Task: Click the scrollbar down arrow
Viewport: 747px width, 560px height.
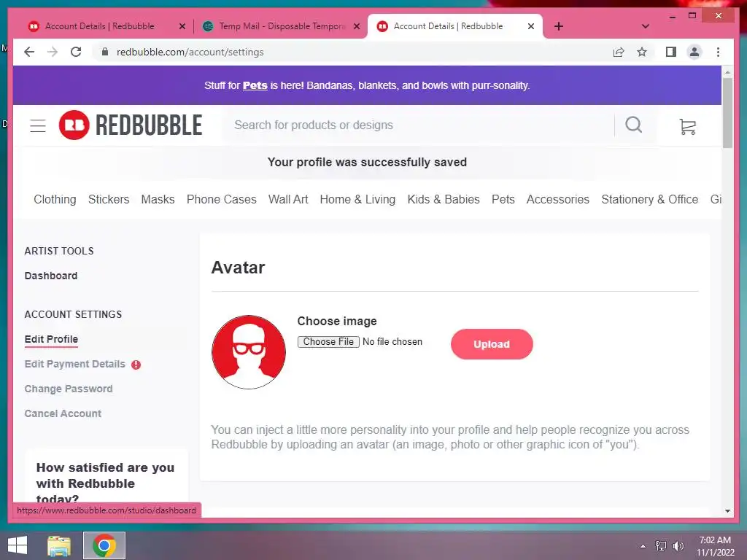Action: (727, 511)
